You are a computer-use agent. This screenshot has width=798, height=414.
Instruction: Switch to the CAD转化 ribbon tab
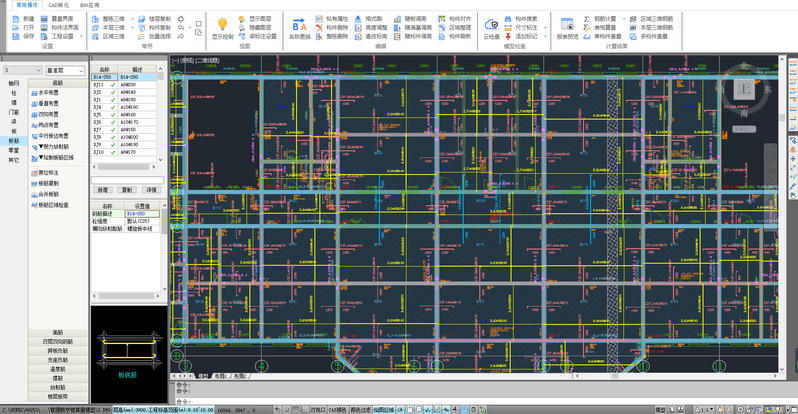59,4
